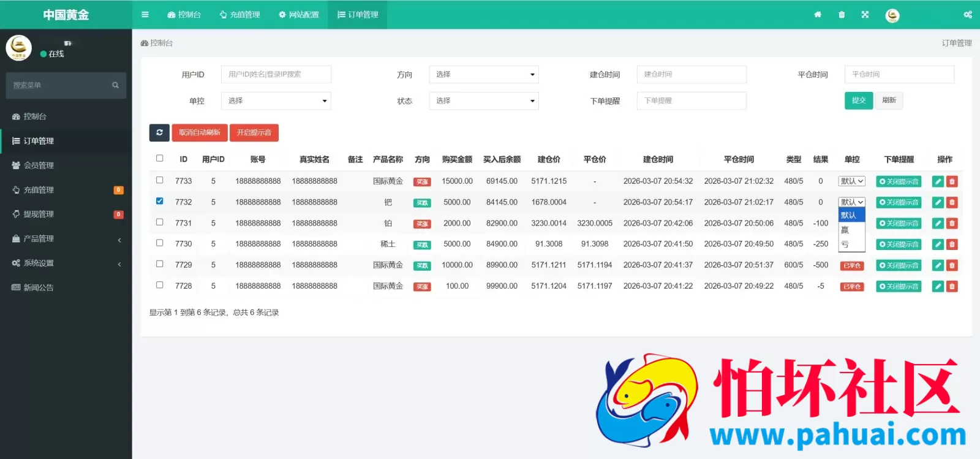
Task: Tick the select-all header checkbox
Action: coord(160,158)
